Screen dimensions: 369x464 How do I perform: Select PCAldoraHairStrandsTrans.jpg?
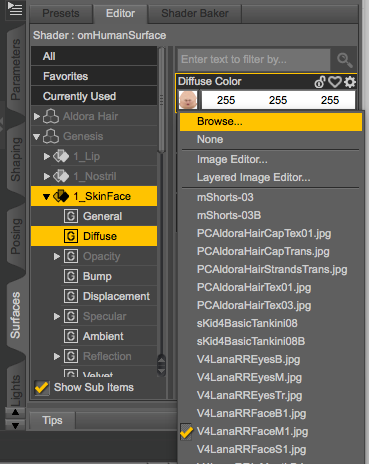271,269
